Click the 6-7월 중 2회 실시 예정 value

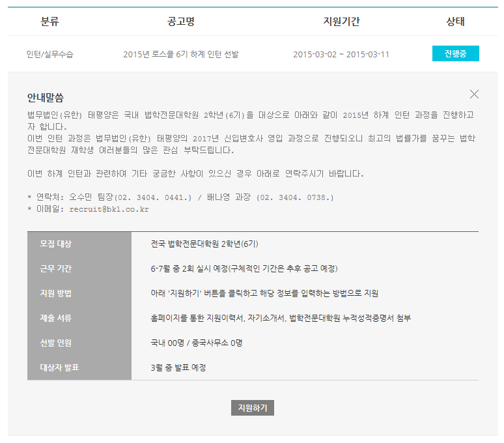(x=244, y=269)
